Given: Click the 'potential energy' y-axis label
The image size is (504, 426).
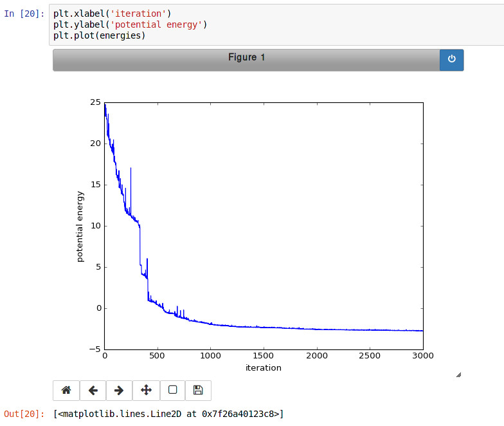Looking at the screenshot, I should pyautogui.click(x=80, y=227).
